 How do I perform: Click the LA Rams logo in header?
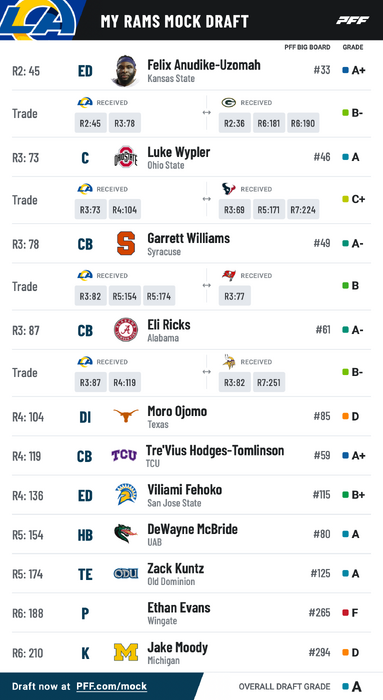click(38, 18)
